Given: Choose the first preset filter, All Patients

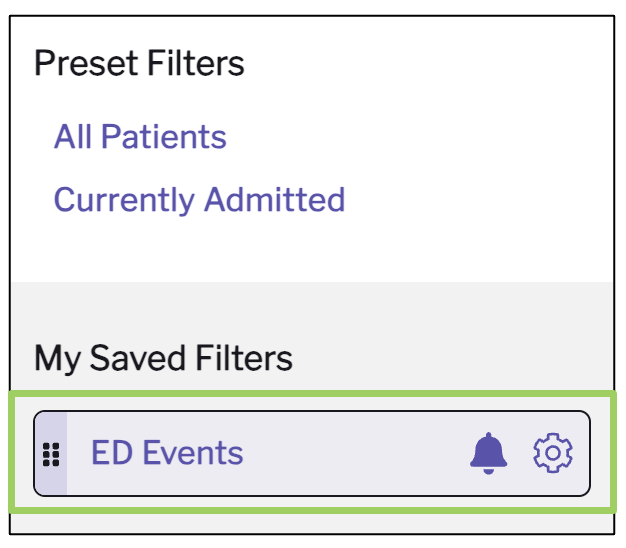Looking at the screenshot, I should [x=140, y=137].
